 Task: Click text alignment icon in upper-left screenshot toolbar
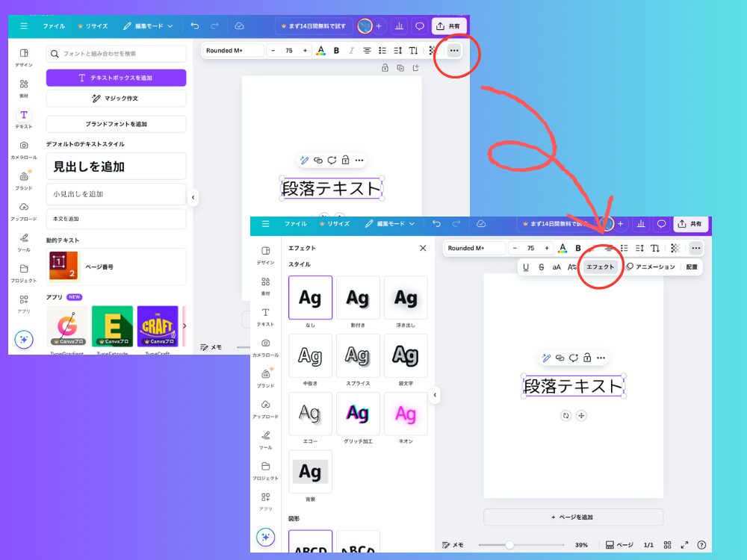click(x=367, y=51)
